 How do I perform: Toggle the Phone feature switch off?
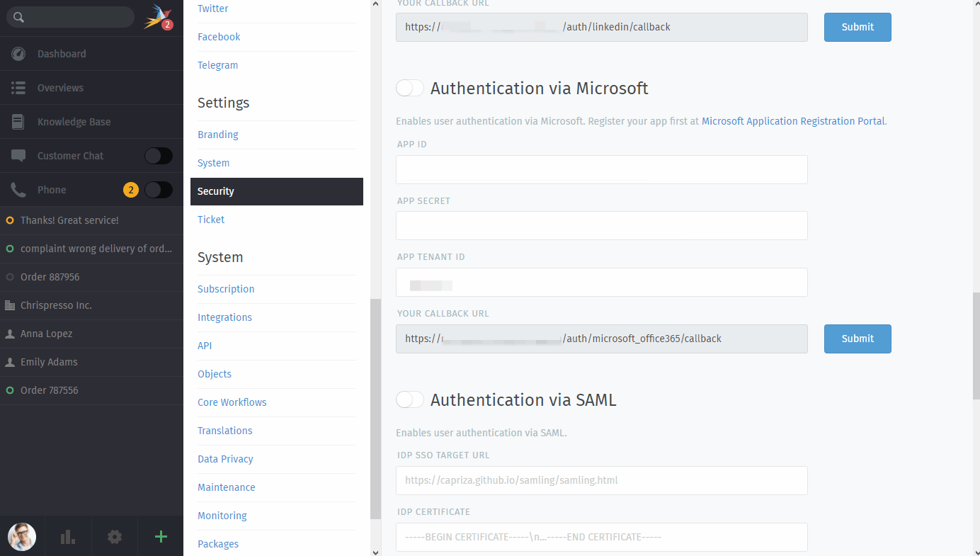(x=159, y=189)
